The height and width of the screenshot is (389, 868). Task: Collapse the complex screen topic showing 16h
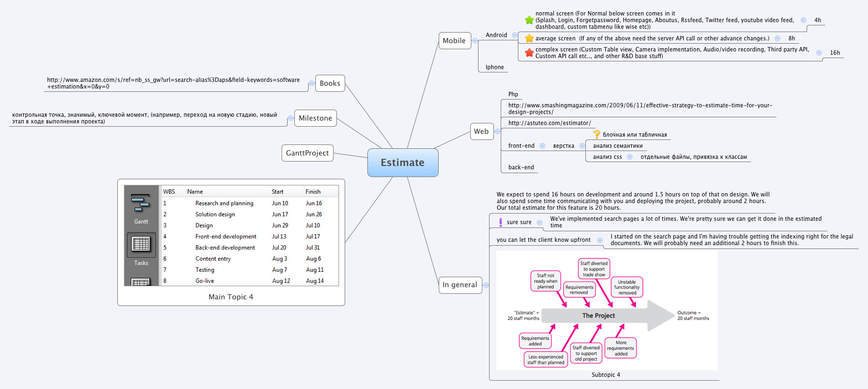pyautogui.click(x=819, y=53)
